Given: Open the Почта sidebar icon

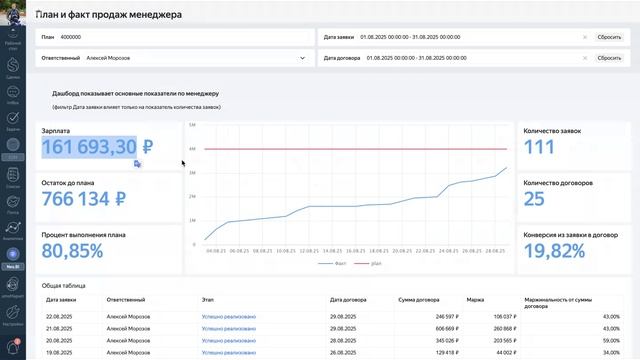Looking at the screenshot, I should tap(13, 204).
